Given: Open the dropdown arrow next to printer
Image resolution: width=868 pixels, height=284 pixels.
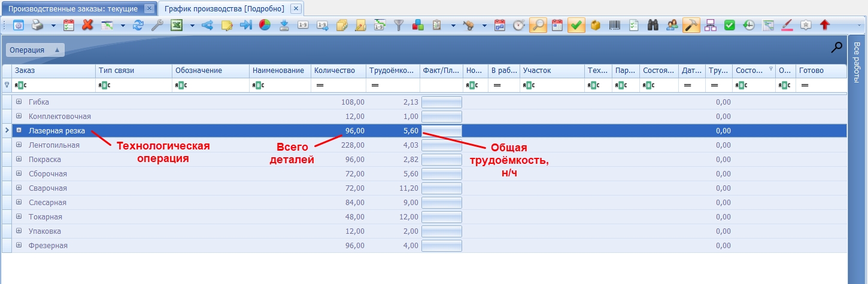Looking at the screenshot, I should pyautogui.click(x=53, y=26).
